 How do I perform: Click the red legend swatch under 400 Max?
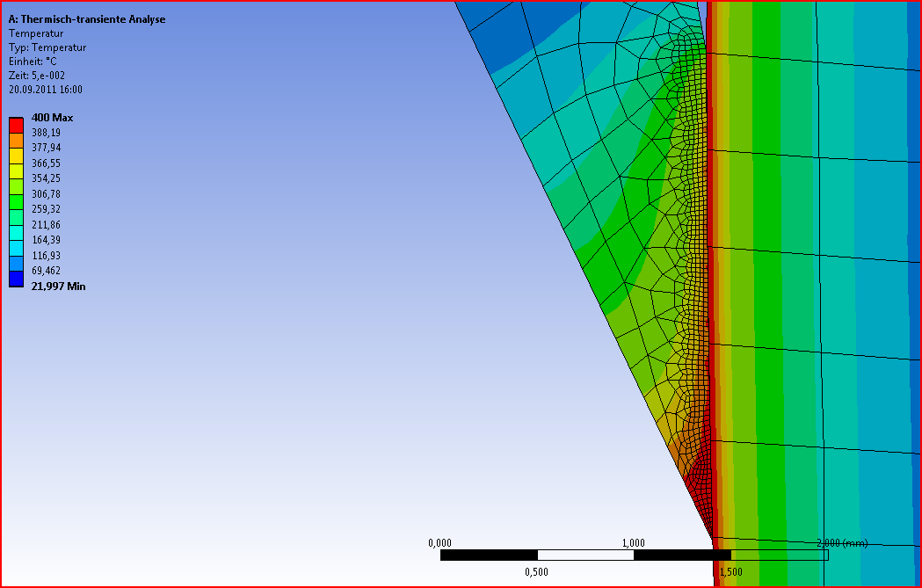pyautogui.click(x=16, y=125)
